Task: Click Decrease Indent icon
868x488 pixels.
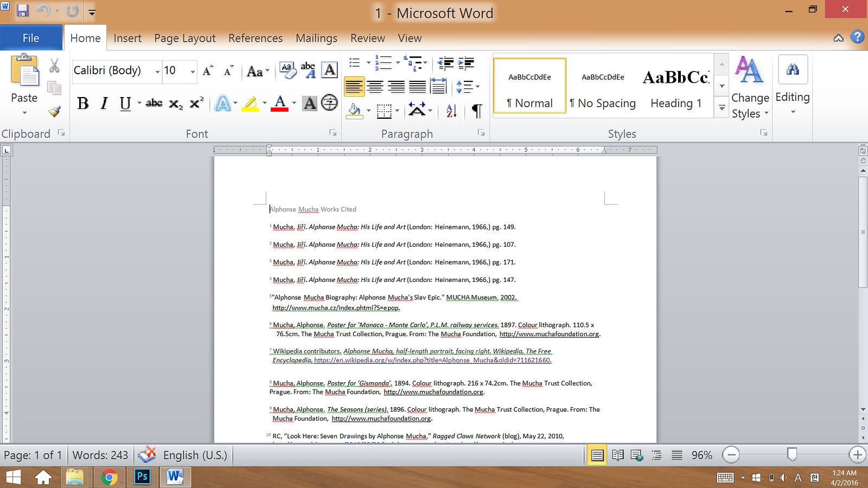Action: (x=445, y=63)
